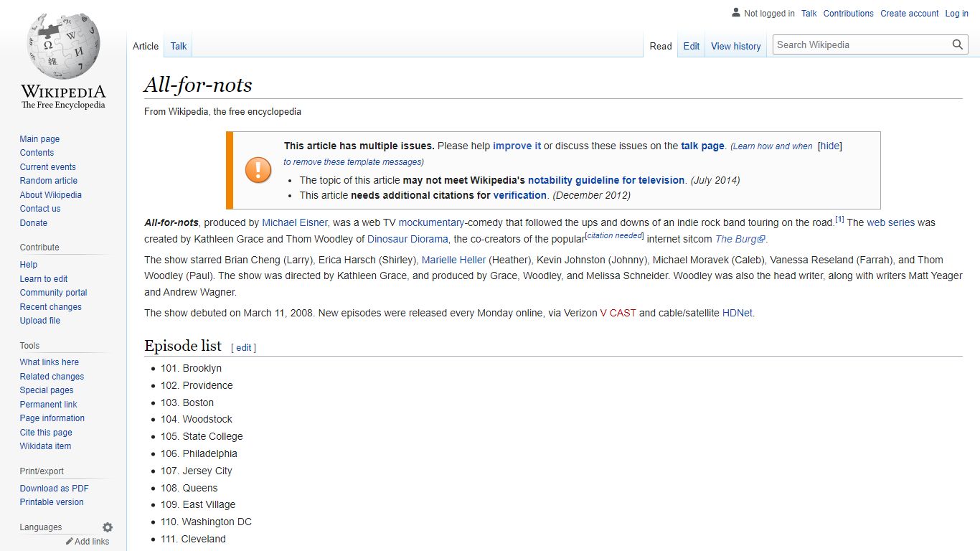Open Page information
The image size is (980, 551).
52,418
